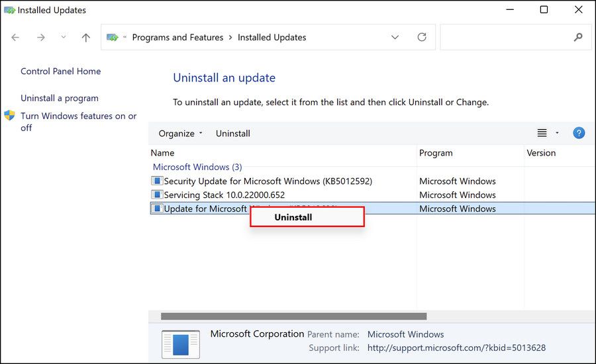Select Security Update KB5012592 row

pos(372,181)
